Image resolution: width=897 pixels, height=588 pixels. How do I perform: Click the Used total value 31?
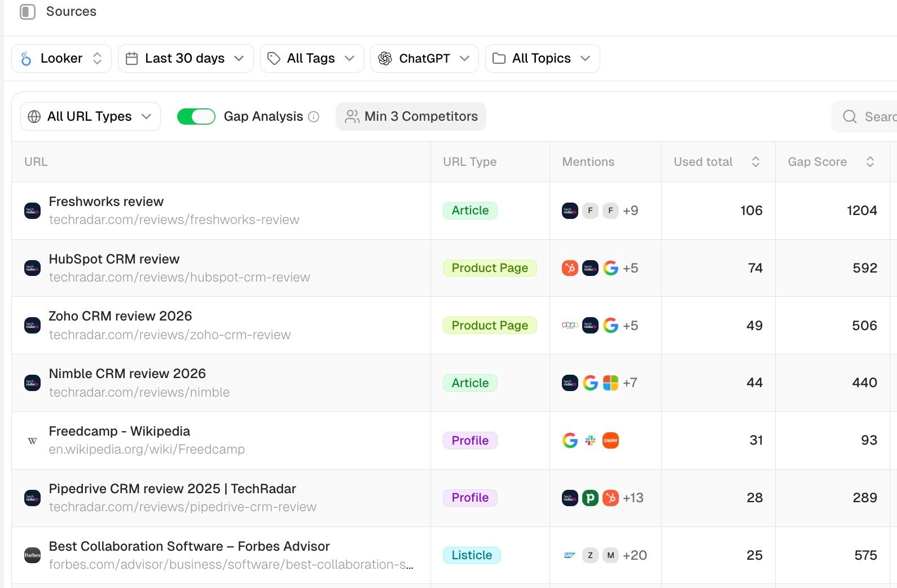(756, 441)
